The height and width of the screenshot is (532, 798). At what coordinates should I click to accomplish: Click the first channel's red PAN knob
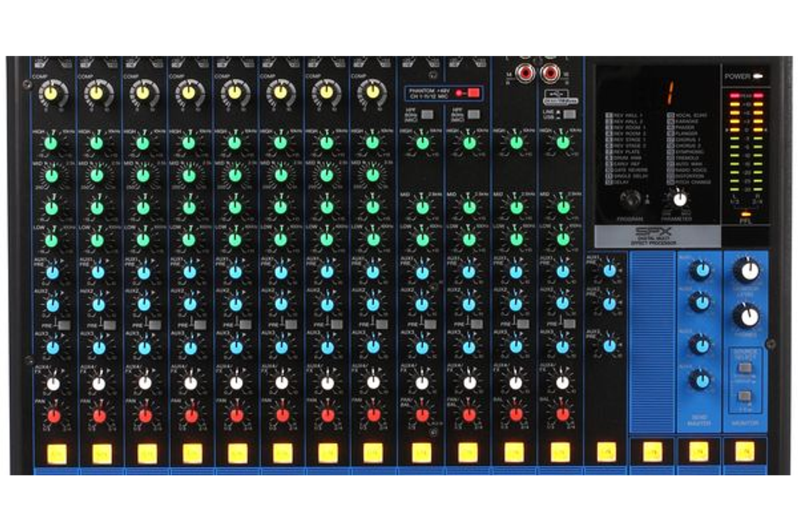52,416
